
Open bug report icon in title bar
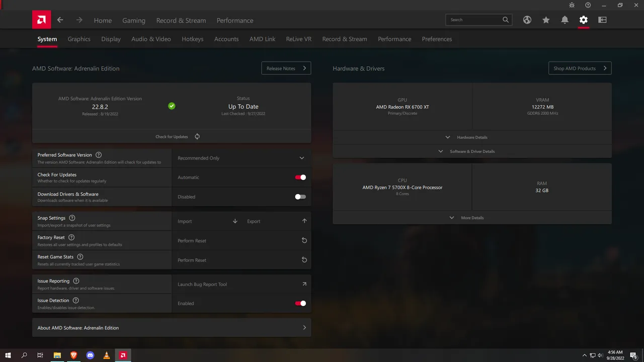[572, 5]
